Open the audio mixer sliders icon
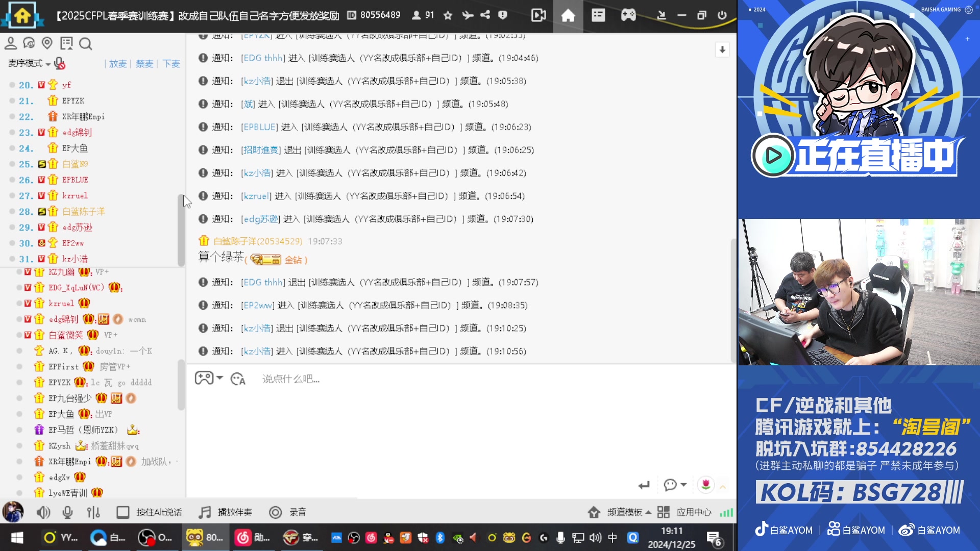 click(93, 512)
